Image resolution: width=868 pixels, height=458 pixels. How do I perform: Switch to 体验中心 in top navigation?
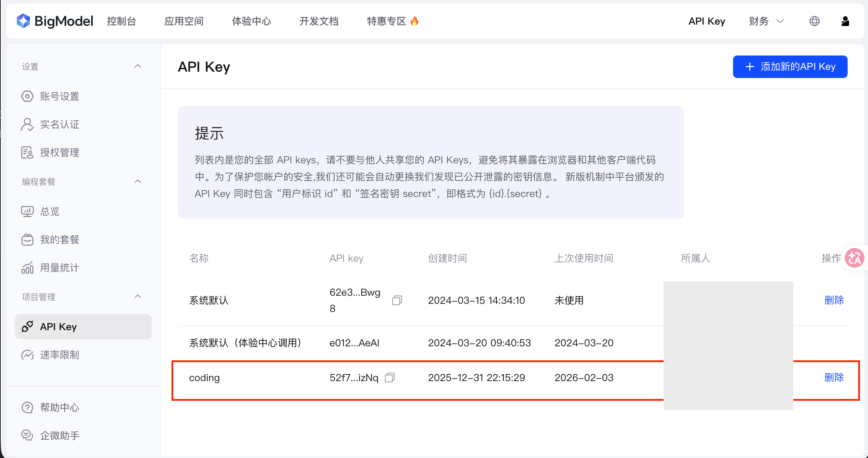coord(251,21)
